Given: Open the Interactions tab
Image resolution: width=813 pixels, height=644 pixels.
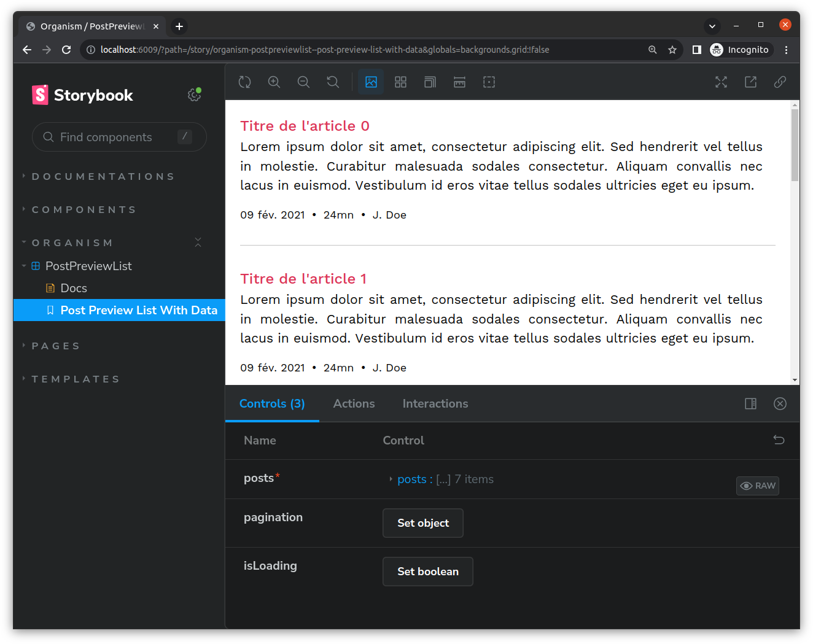Looking at the screenshot, I should 435,403.
